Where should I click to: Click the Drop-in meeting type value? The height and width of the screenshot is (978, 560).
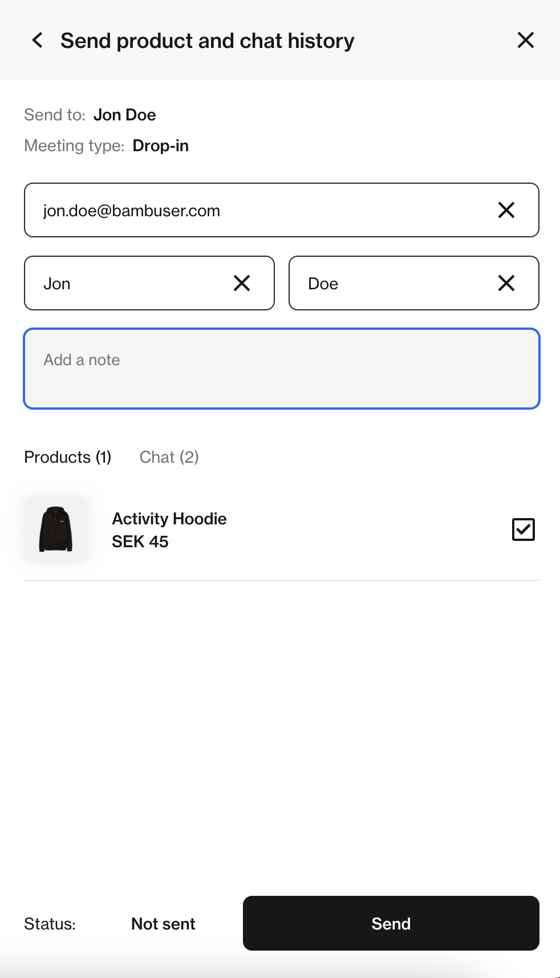click(x=161, y=146)
